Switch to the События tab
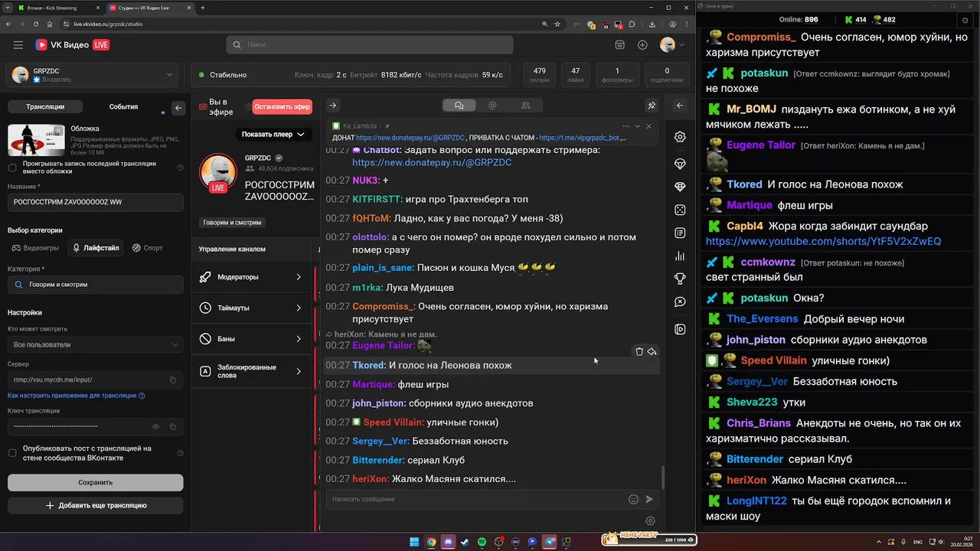Viewport: 980px width, 551px height. coord(123,107)
